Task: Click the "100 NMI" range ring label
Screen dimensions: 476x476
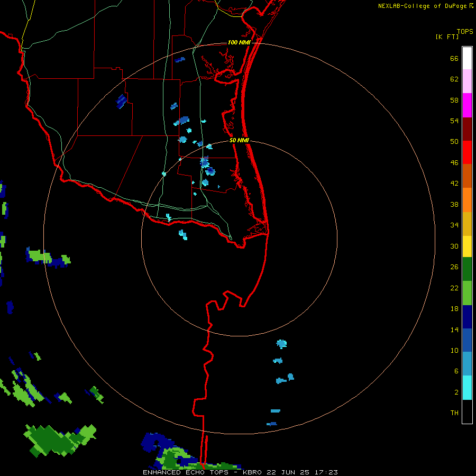Action: (239, 42)
